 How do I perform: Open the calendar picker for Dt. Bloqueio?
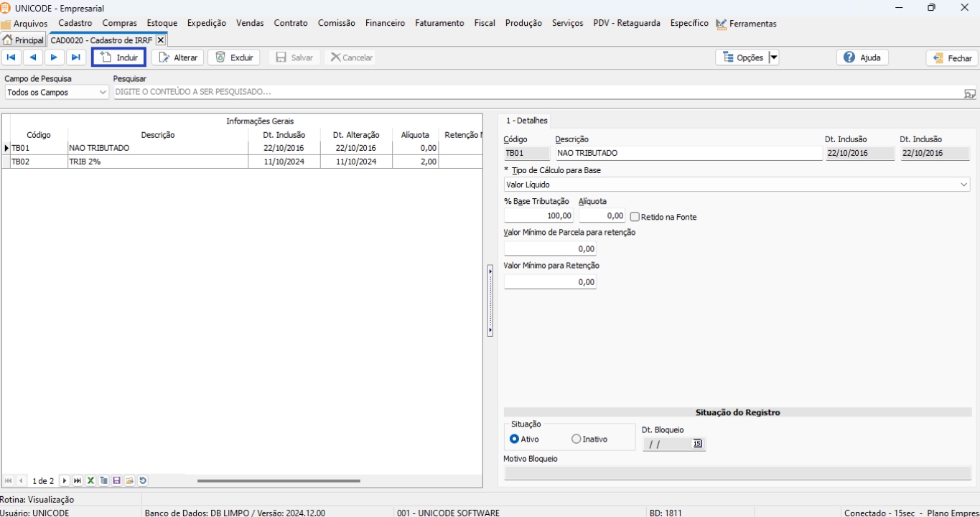click(696, 444)
